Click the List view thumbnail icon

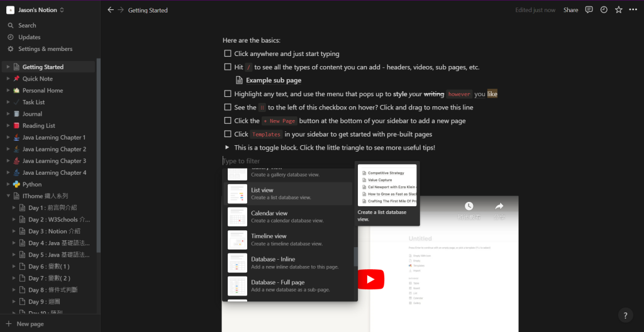pyautogui.click(x=237, y=194)
